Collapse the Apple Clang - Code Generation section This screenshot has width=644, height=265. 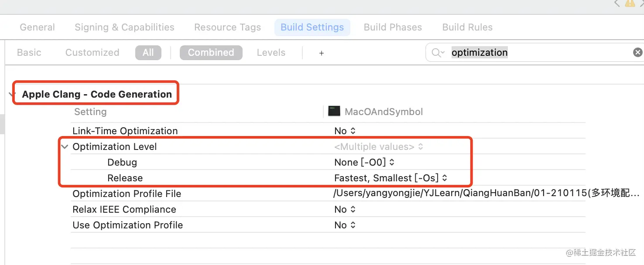pos(10,95)
